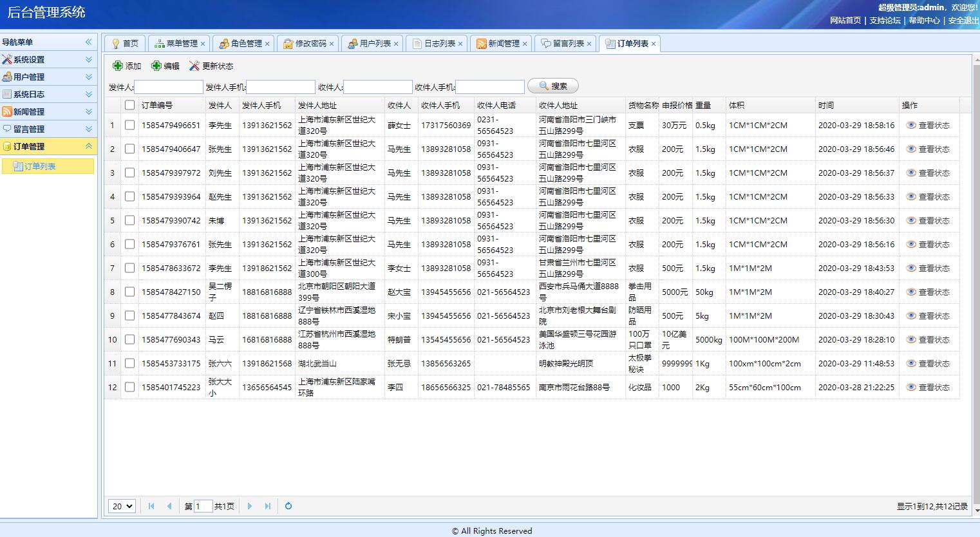
Task: Check the select-all checkbox in table header
Action: click(x=130, y=104)
